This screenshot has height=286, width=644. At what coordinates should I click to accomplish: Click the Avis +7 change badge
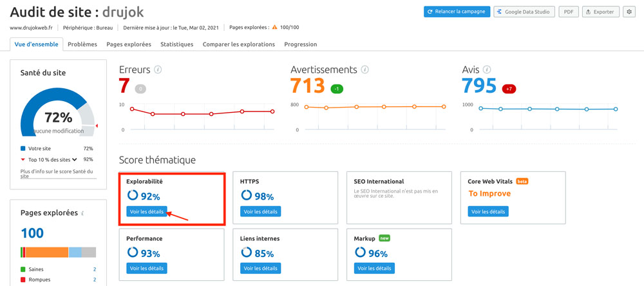(509, 89)
